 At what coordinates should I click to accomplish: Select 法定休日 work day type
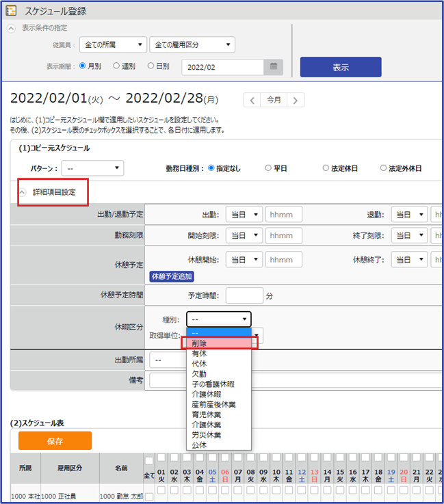point(326,168)
